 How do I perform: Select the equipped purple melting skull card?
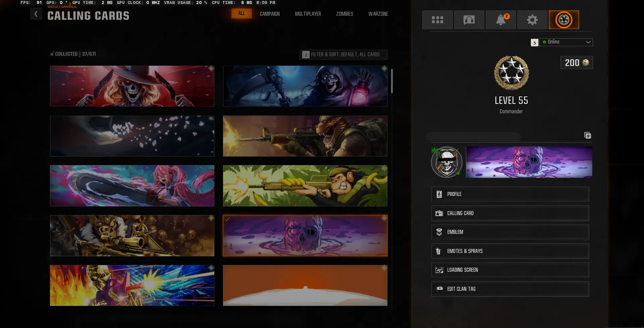305,236
